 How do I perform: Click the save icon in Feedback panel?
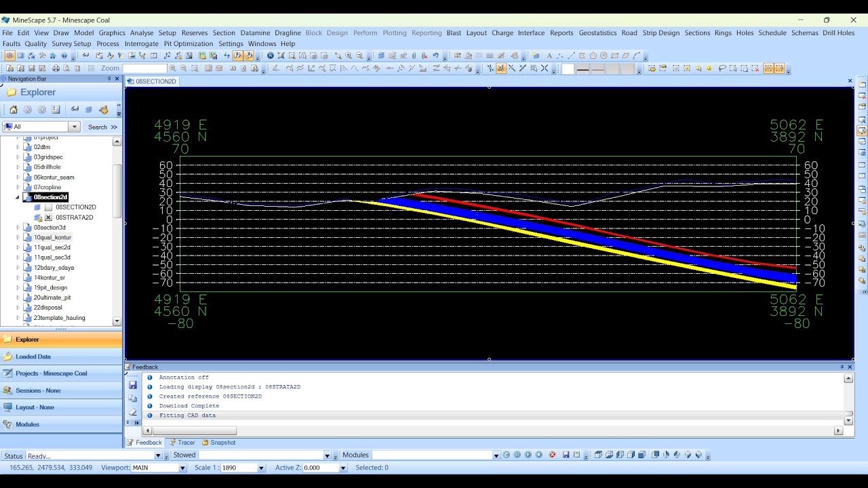pos(133,385)
